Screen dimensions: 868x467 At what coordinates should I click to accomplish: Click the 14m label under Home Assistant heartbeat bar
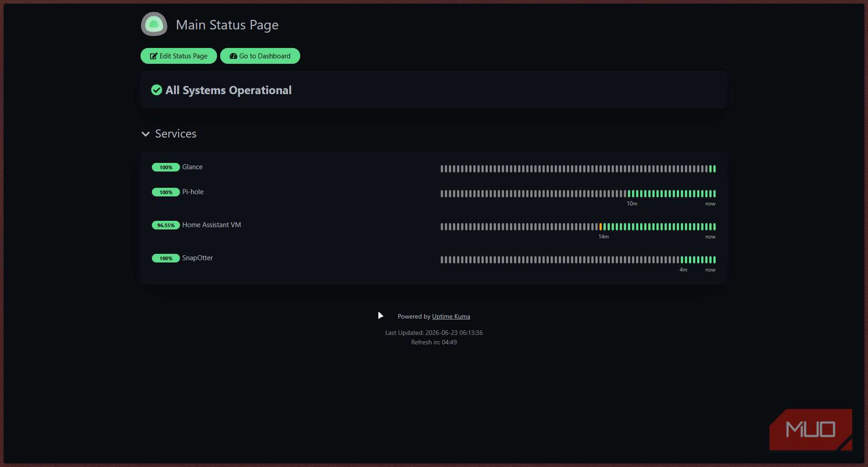604,237
